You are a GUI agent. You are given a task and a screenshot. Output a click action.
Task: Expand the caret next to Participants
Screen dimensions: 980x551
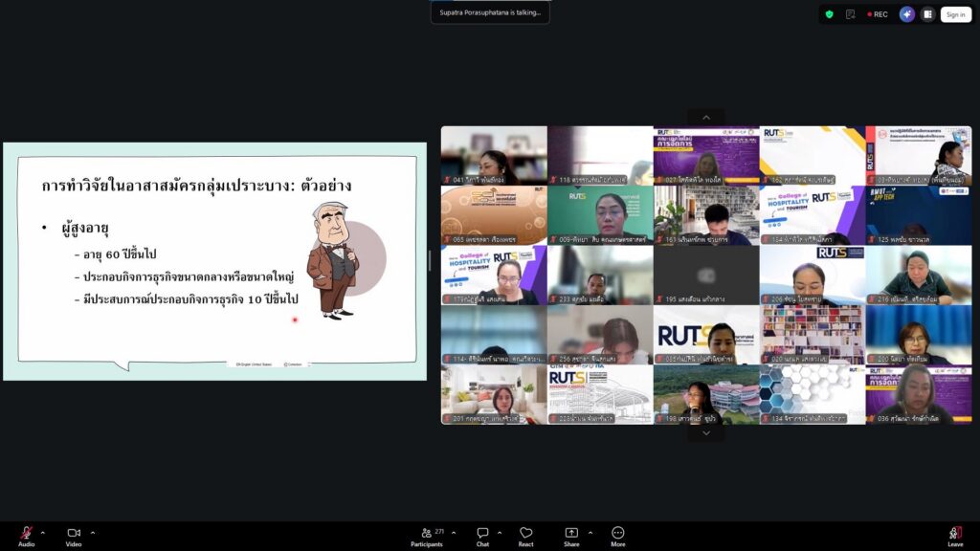click(454, 533)
